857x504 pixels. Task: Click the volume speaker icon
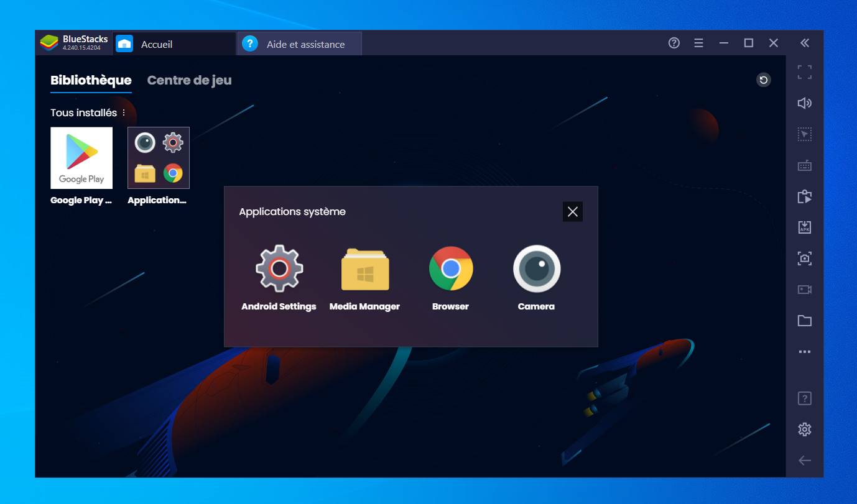(x=805, y=103)
